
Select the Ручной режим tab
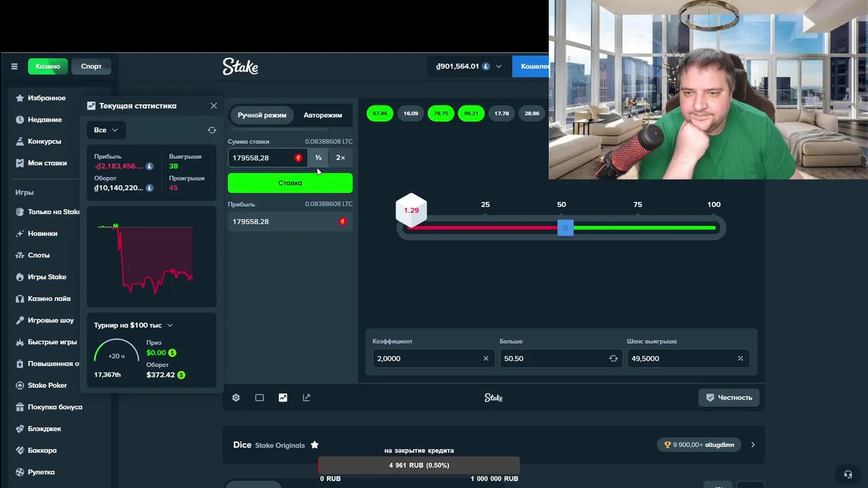click(x=262, y=115)
